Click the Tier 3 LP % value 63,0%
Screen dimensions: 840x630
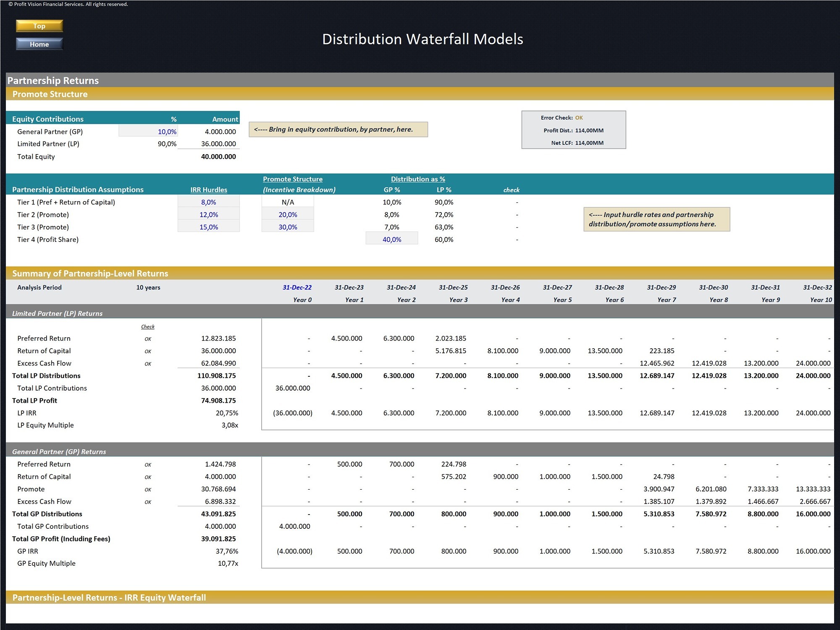444,227
